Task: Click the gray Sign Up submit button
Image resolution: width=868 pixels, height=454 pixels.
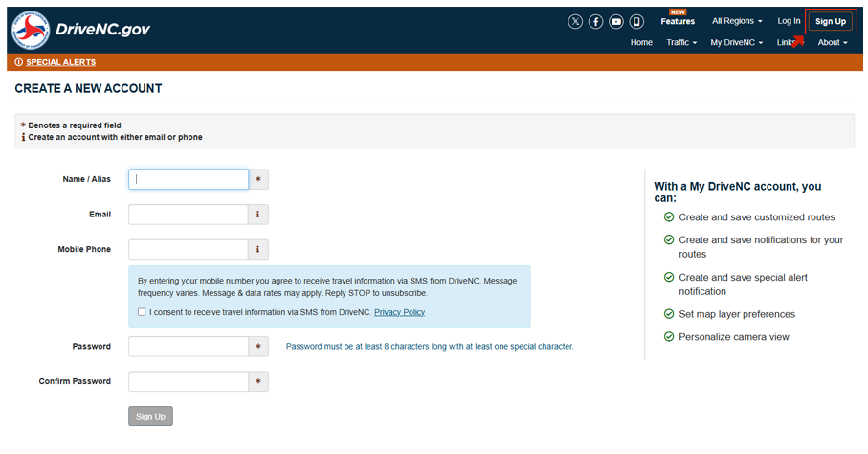Action: (150, 417)
